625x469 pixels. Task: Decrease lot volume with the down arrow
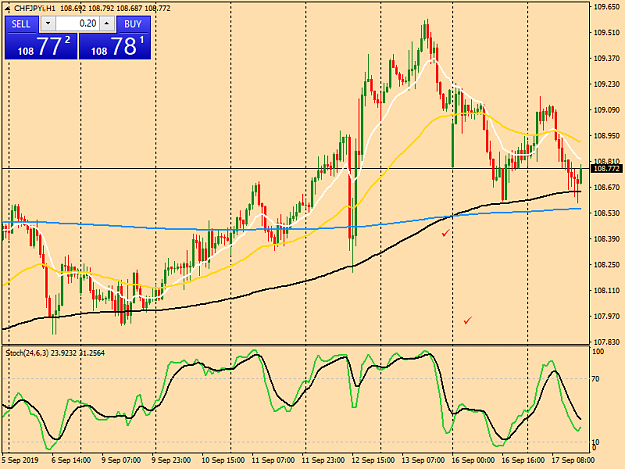point(48,24)
